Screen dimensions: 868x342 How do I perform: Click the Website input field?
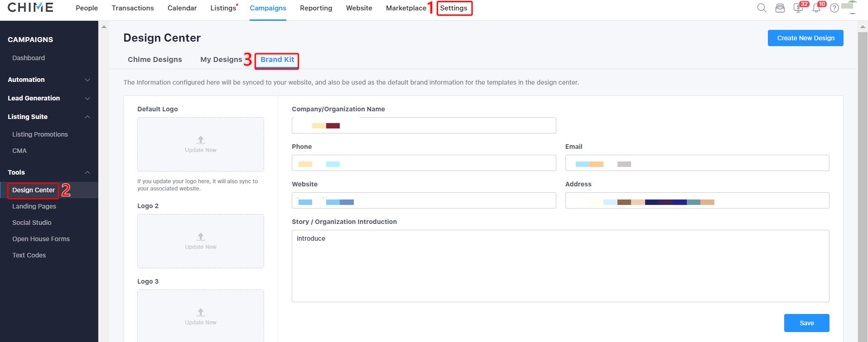(424, 200)
